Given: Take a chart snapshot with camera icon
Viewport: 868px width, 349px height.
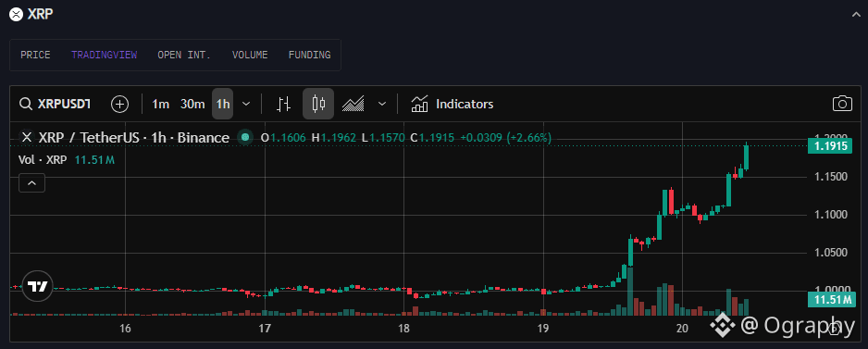Looking at the screenshot, I should 842,104.
